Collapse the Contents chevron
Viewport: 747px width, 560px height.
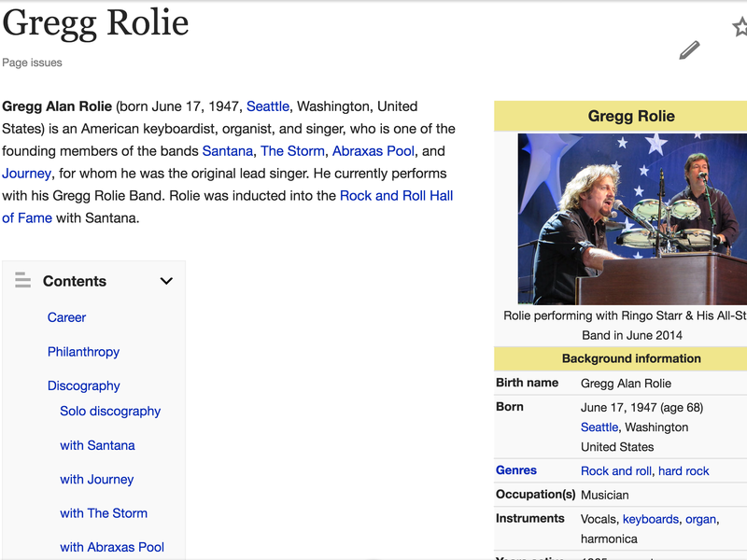(166, 281)
